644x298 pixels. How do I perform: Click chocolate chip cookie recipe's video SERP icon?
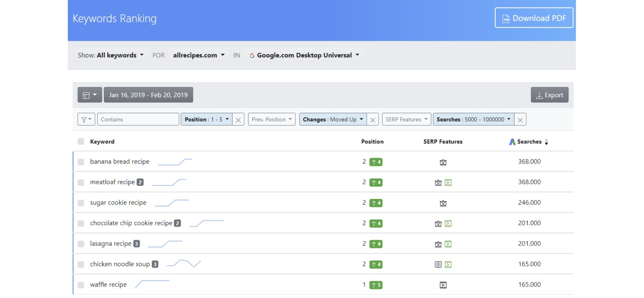pyautogui.click(x=448, y=223)
